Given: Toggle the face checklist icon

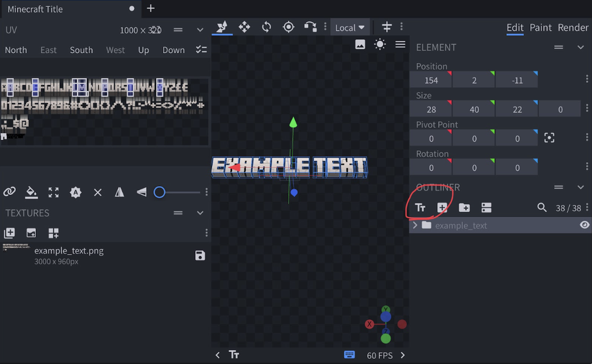Looking at the screenshot, I should coord(201,50).
